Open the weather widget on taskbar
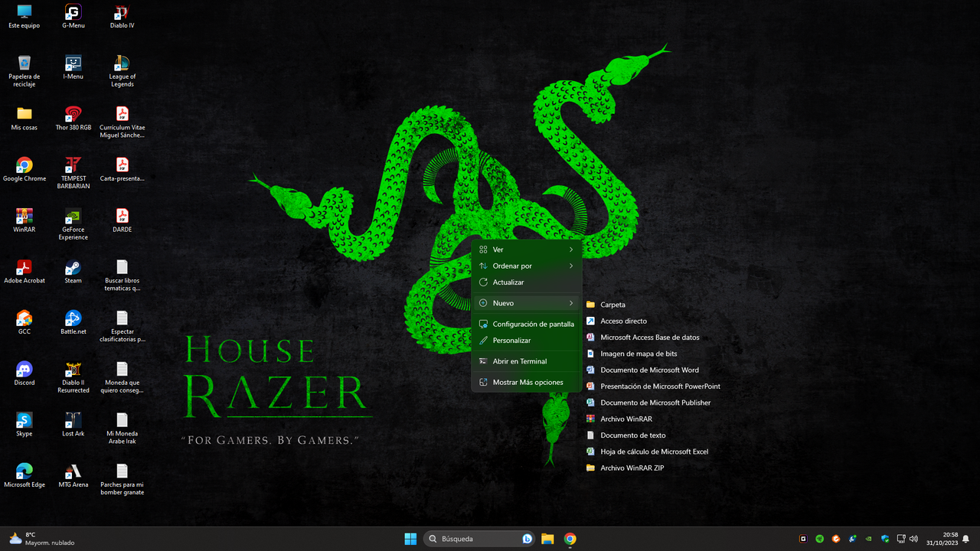Viewport: 980px width, 551px height. click(x=42, y=539)
